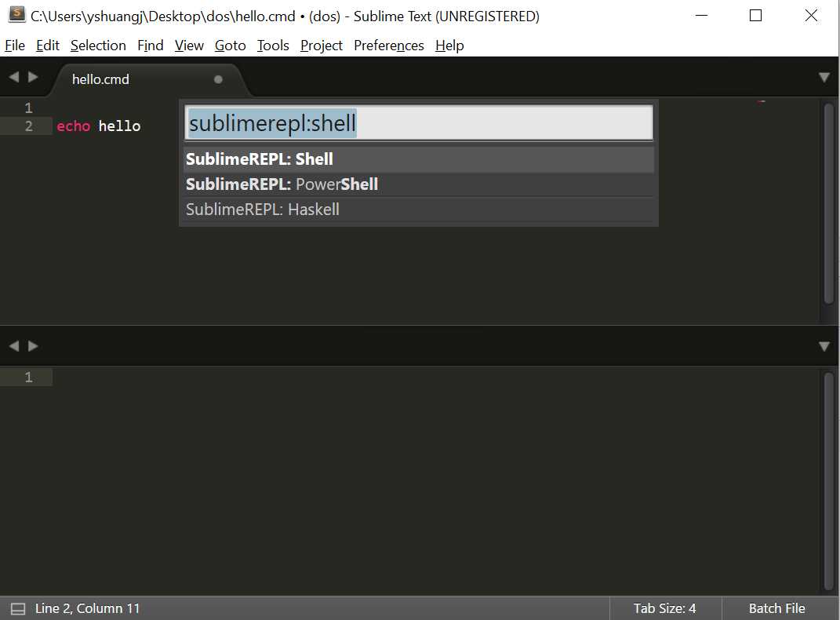Go to next tab arrow in lower pane
Image resolution: width=840 pixels, height=620 pixels.
(33, 346)
